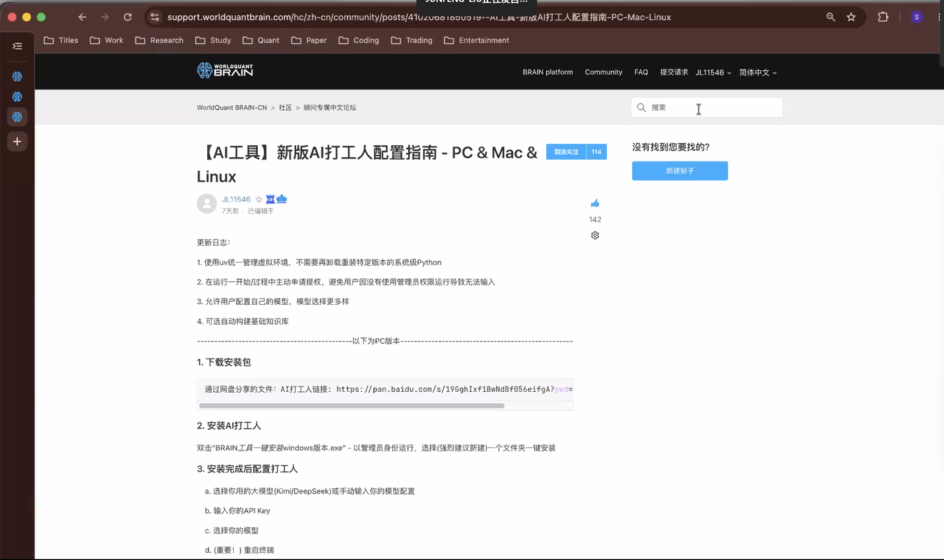944x560 pixels.
Task: Click the 7天前 post timestamp
Action: [230, 211]
